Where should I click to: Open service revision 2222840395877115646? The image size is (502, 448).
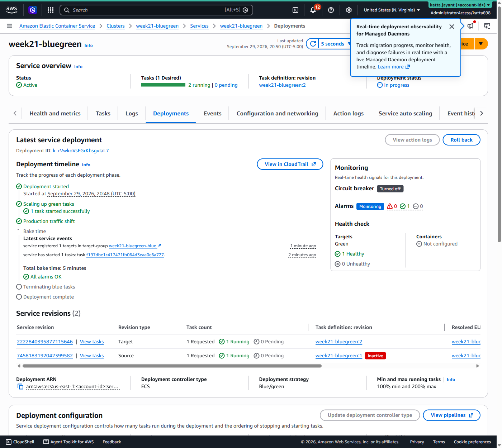(45, 342)
